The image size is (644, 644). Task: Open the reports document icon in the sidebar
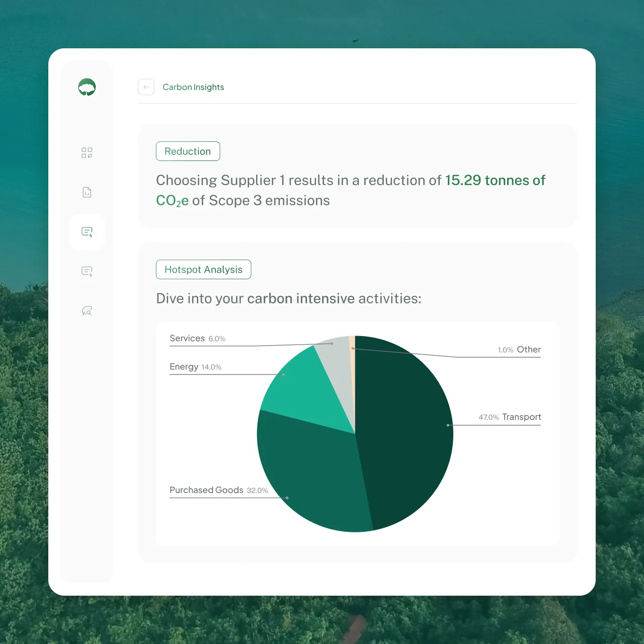click(87, 192)
